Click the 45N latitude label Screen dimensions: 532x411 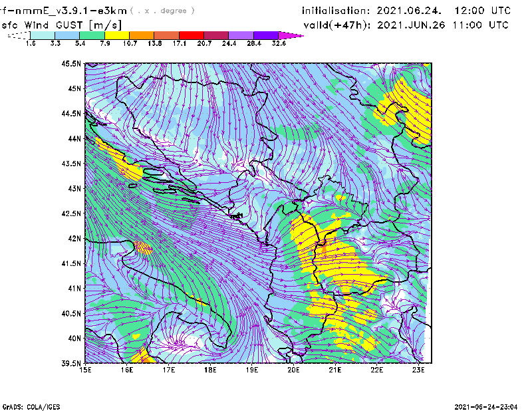74,88
